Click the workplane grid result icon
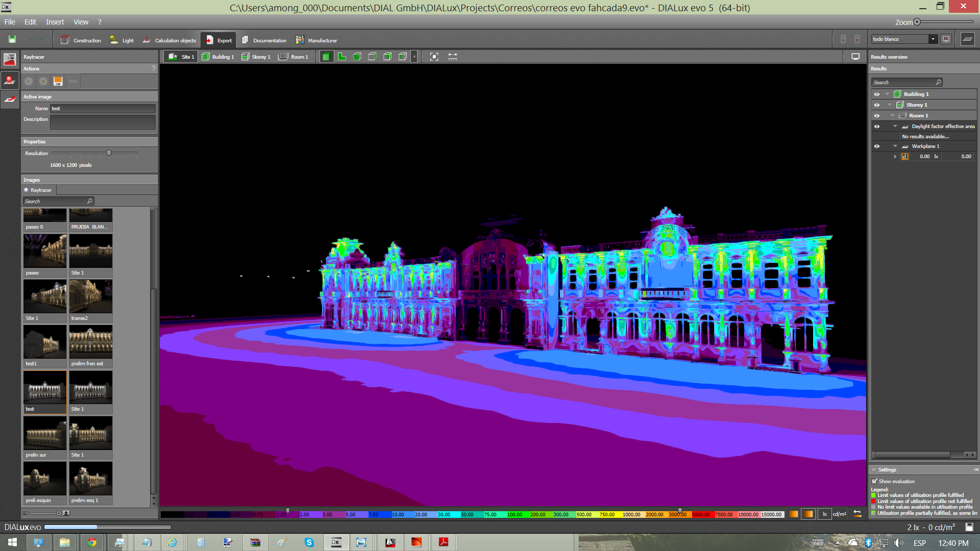 coord(905,157)
